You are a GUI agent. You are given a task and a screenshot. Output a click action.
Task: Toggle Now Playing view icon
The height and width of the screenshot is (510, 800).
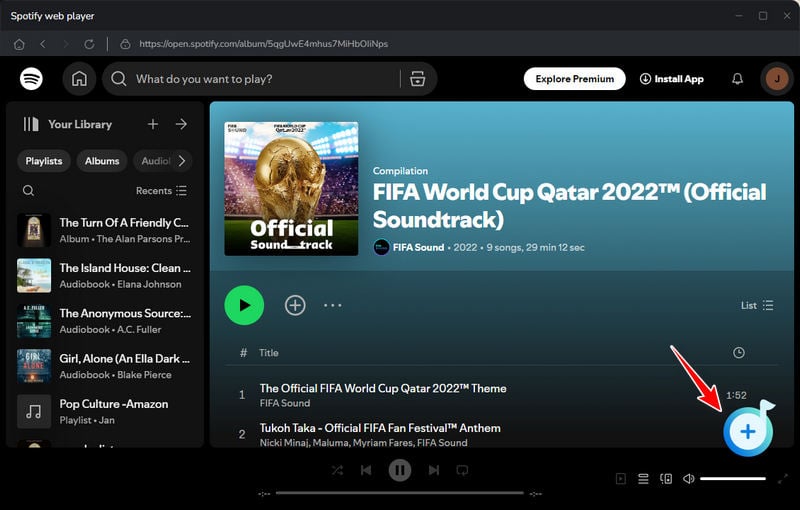coord(620,478)
